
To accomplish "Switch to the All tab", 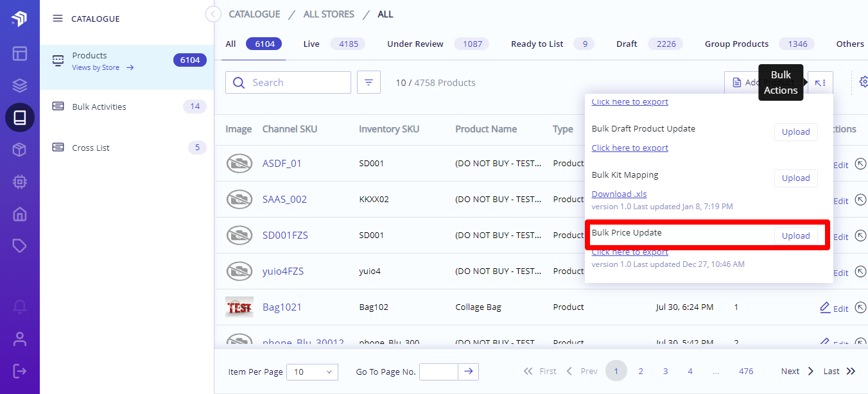I will click(x=254, y=44).
